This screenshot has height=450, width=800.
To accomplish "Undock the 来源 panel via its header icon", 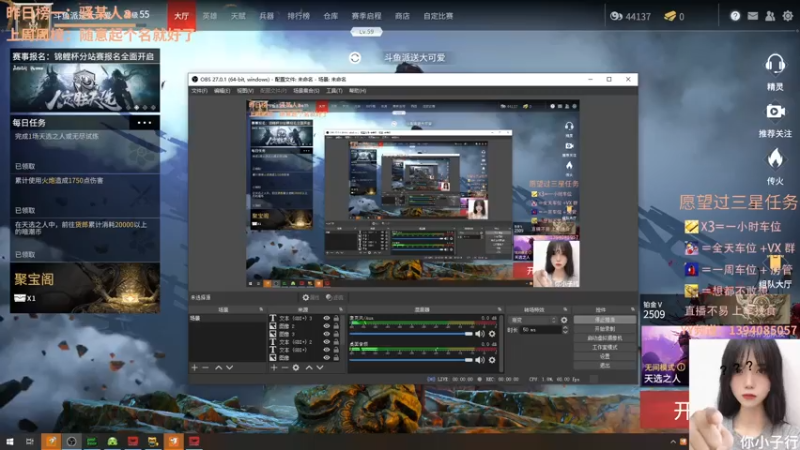I will pos(341,310).
